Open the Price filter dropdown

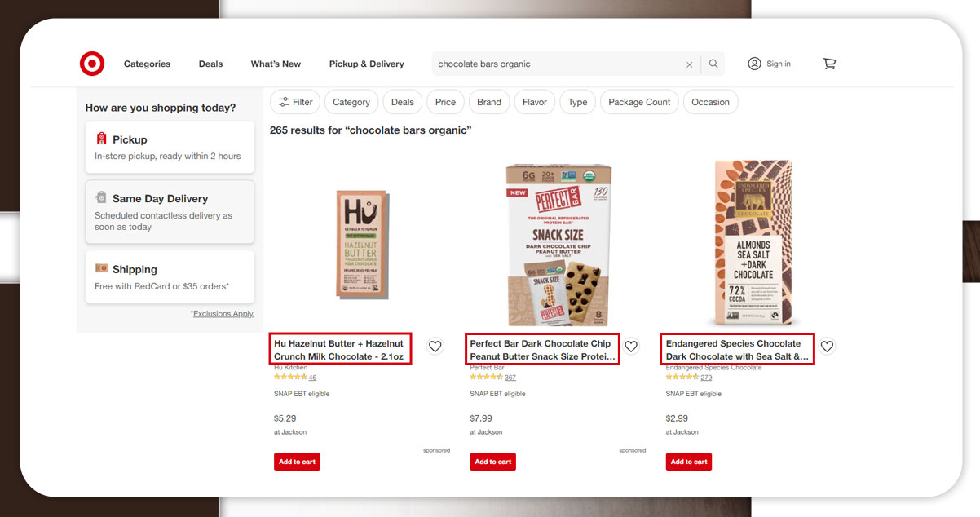445,102
